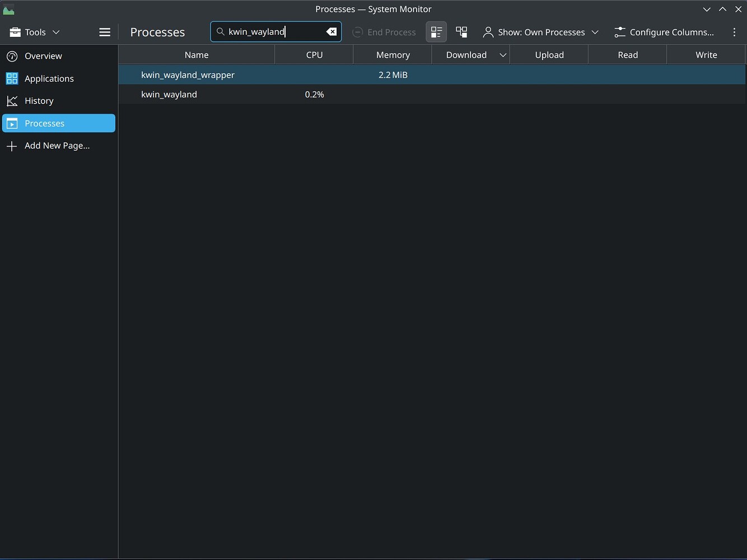Click the window shade chevron in title bar
The height and width of the screenshot is (560, 747).
(707, 9)
